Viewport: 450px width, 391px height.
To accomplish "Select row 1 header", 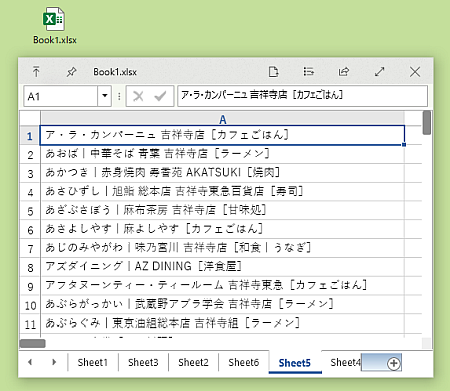I will tap(30, 136).
